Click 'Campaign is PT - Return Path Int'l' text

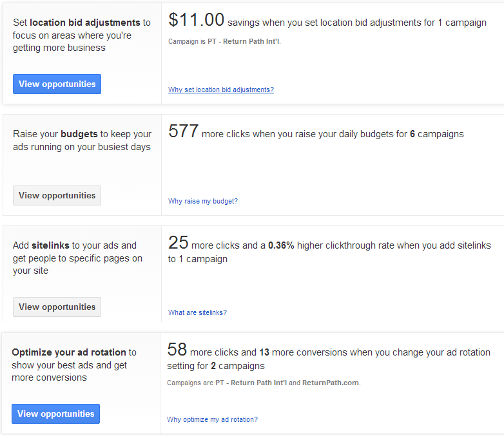pyautogui.click(x=224, y=41)
